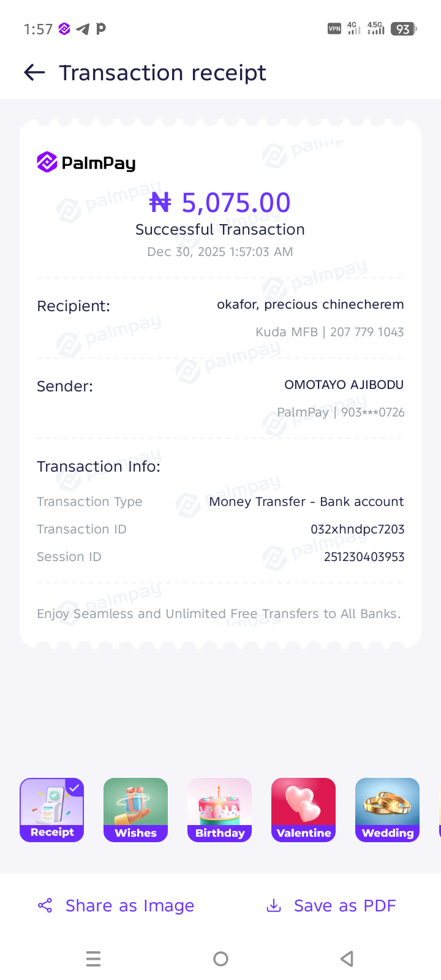
Task: Tap the Telegram notification icon in status bar
Action: tap(83, 29)
